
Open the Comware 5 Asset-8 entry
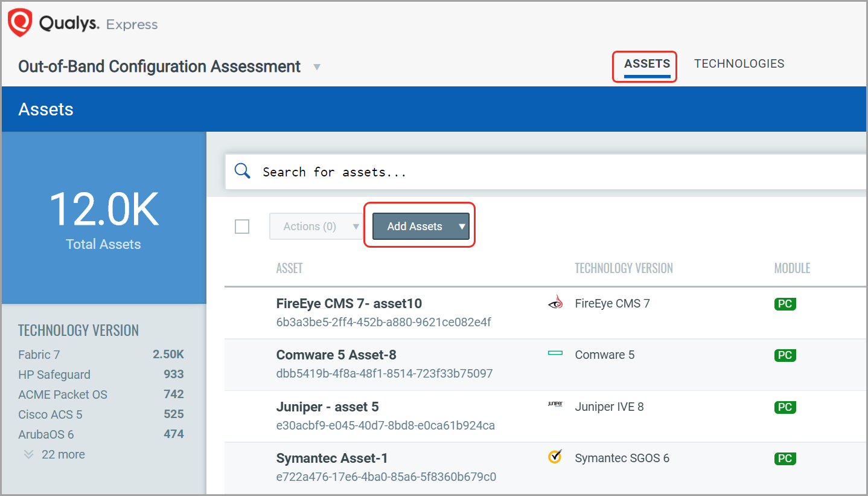336,355
